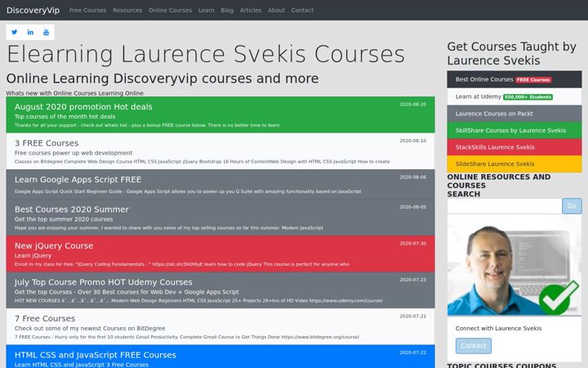Click the FREE Courses red badge

tap(532, 79)
